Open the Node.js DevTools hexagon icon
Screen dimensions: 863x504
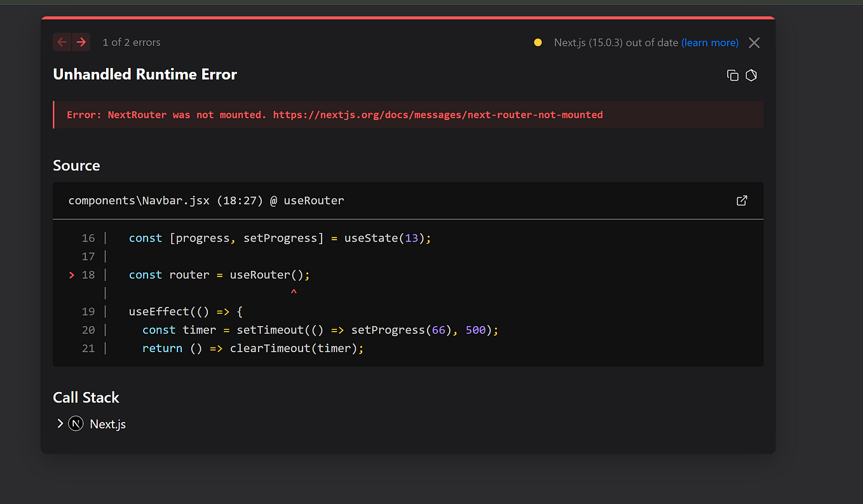pyautogui.click(x=751, y=75)
